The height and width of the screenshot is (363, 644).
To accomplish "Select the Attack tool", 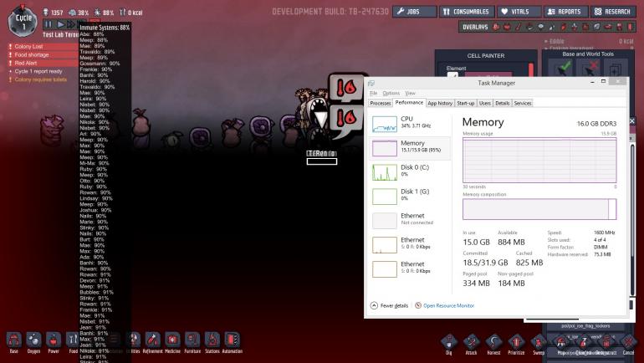I will (471, 344).
